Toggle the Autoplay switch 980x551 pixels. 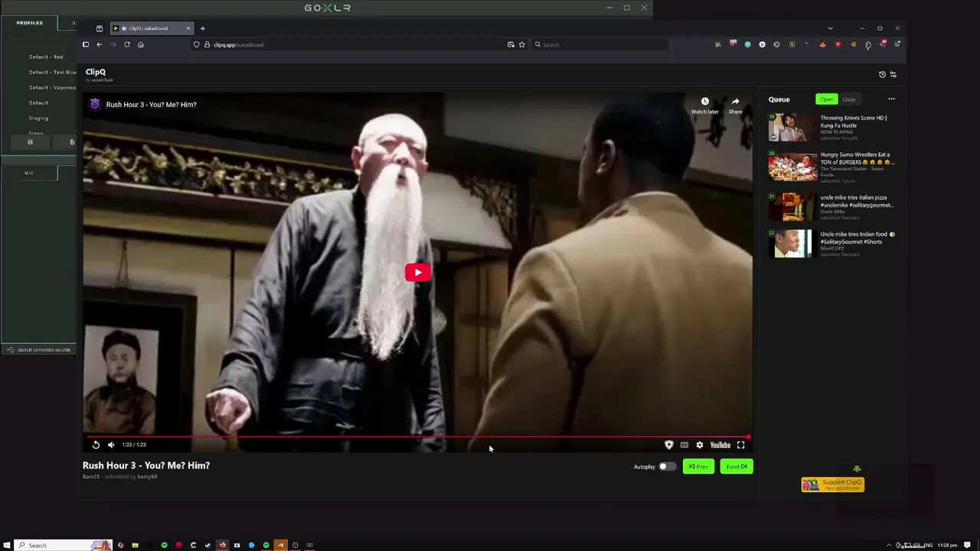click(668, 466)
